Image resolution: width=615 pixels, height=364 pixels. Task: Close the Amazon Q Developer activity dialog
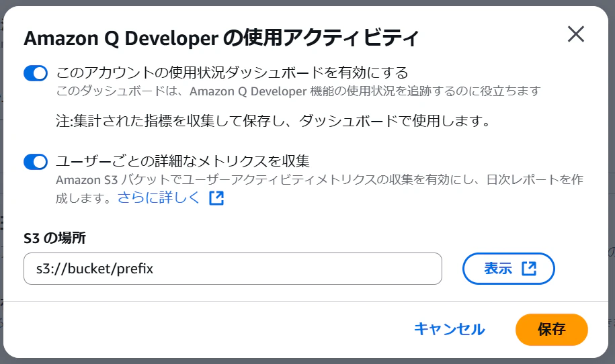point(576,34)
